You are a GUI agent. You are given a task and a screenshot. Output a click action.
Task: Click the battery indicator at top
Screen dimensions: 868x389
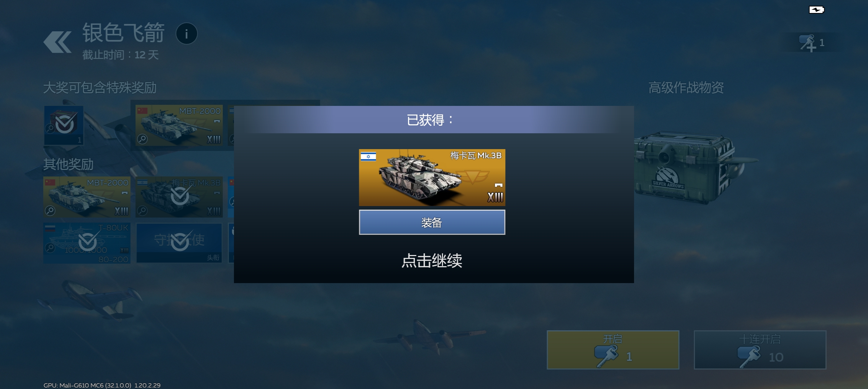(x=817, y=10)
